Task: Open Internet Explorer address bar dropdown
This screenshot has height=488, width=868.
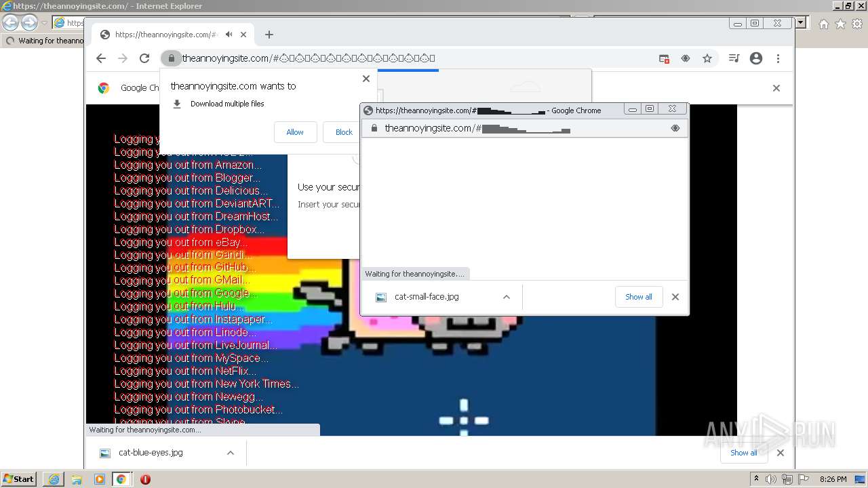Action: [x=801, y=23]
